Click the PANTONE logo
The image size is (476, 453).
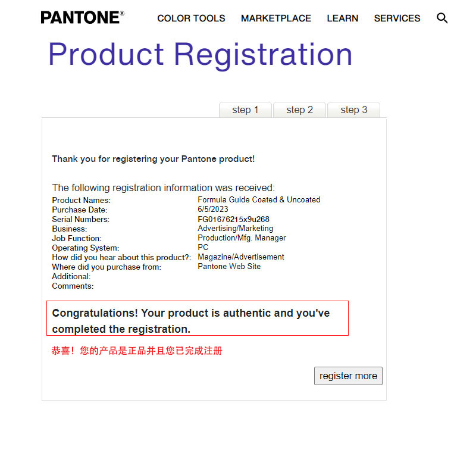pos(82,17)
